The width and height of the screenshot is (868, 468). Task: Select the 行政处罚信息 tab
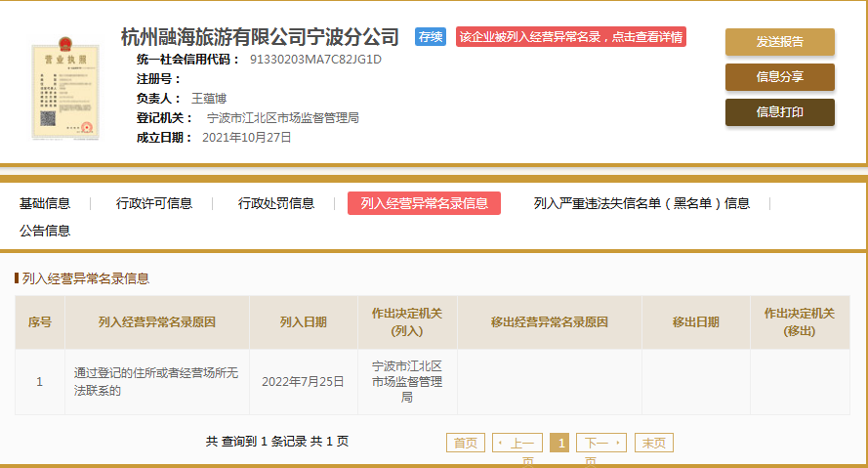[x=276, y=203]
